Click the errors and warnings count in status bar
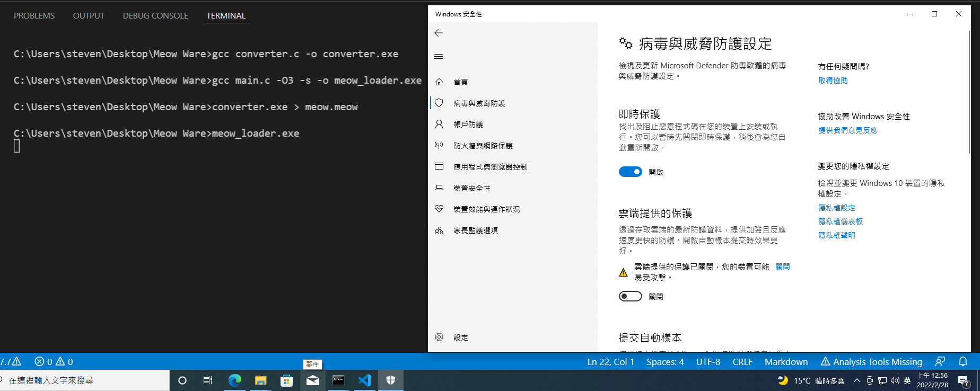 pos(54,362)
